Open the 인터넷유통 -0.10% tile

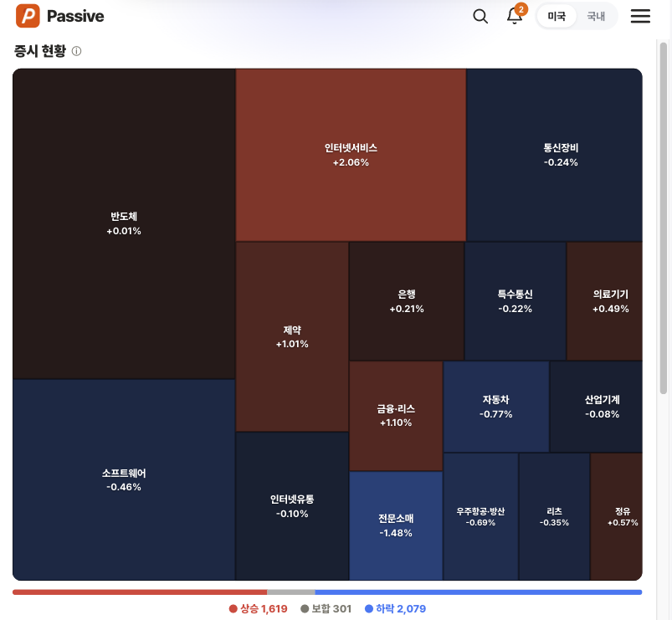292,506
